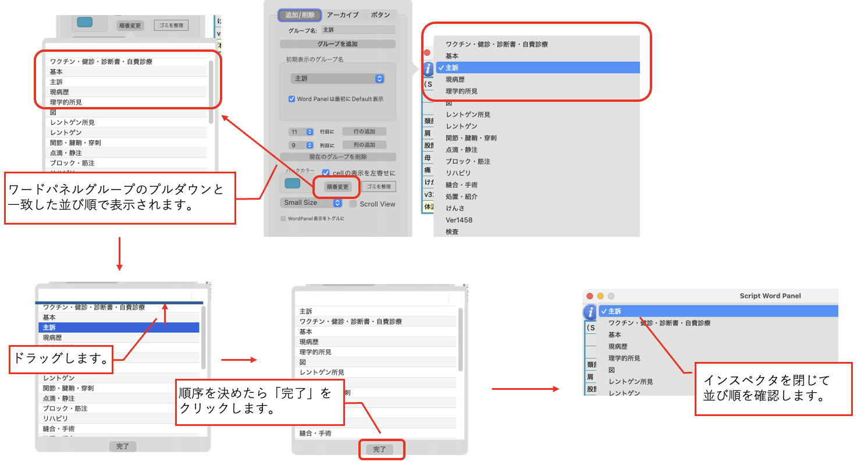
Task: Click the グループを追加 button
Action: click(337, 44)
